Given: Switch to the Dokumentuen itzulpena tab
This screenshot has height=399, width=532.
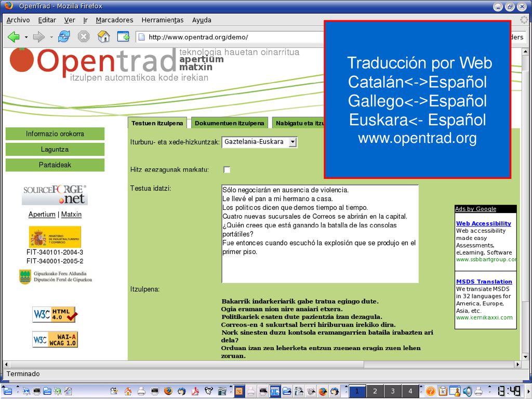Looking at the screenshot, I should click(x=229, y=123).
